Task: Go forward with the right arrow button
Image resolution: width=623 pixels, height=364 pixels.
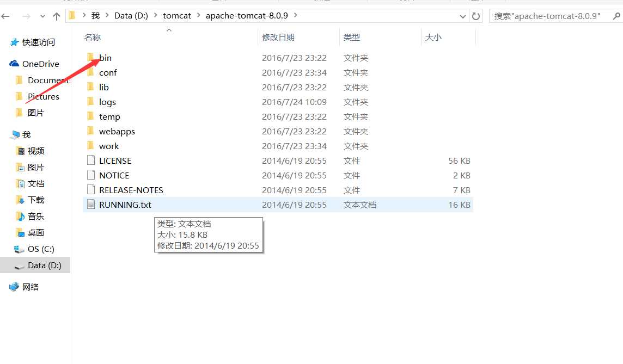Action: click(x=26, y=16)
